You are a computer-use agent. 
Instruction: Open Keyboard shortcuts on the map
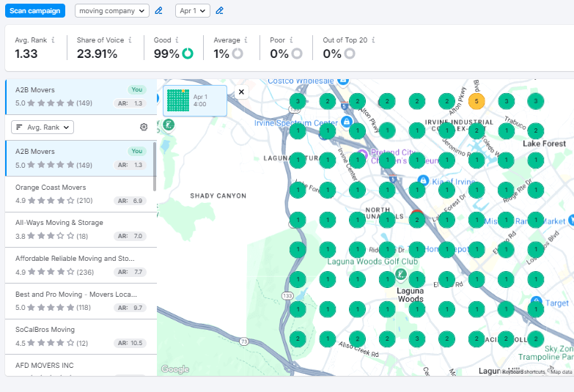[x=524, y=372]
